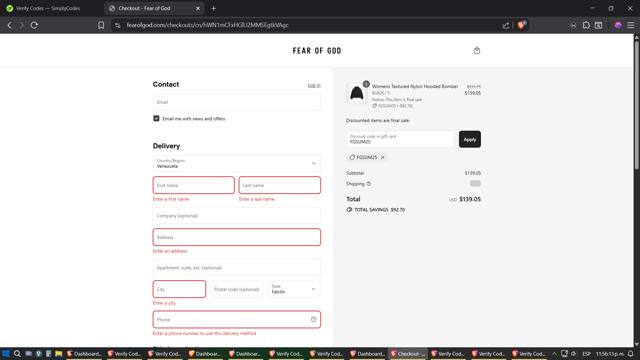Click the Womens Textured Nylon Hooded Bomber title
Image resolution: width=640 pixels, height=360 pixels.
tap(415, 87)
